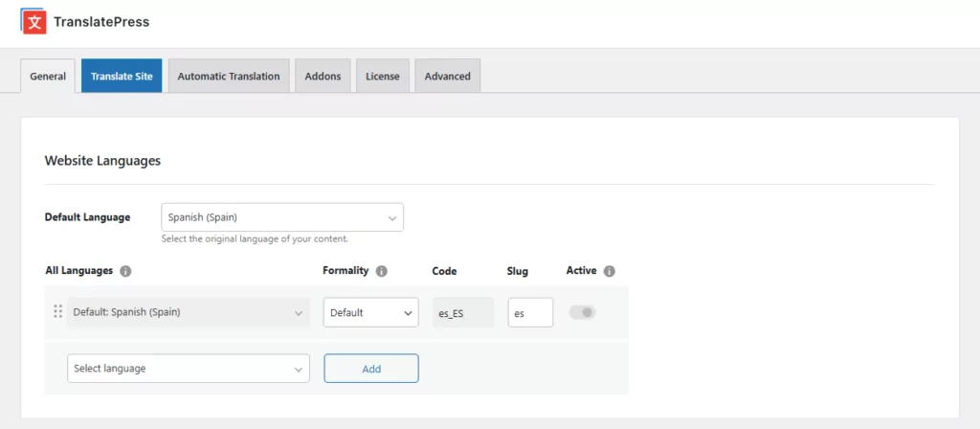This screenshot has width=980, height=429.
Task: Click the TranslatePress logo icon
Action: point(33,21)
